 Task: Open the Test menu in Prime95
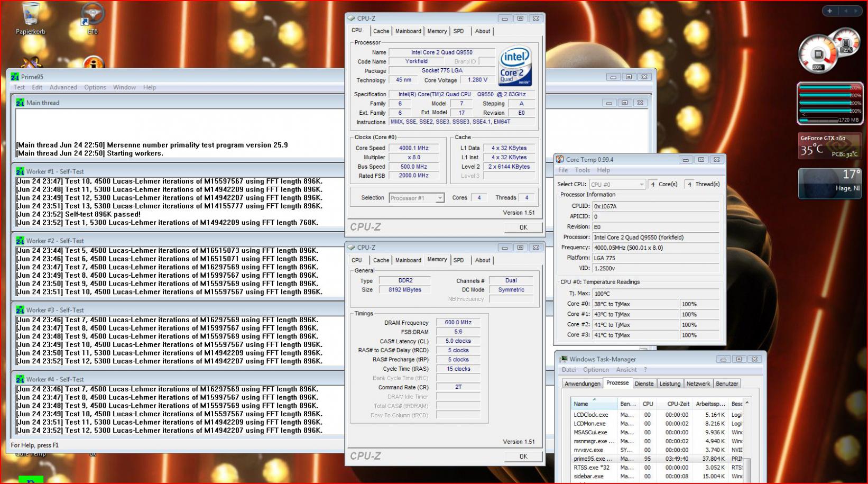(19, 87)
